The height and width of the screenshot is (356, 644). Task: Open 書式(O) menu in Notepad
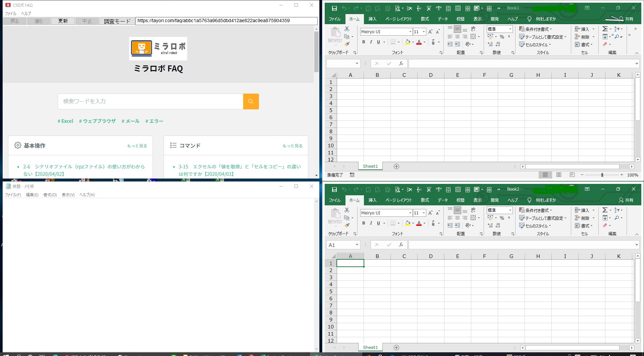point(50,195)
